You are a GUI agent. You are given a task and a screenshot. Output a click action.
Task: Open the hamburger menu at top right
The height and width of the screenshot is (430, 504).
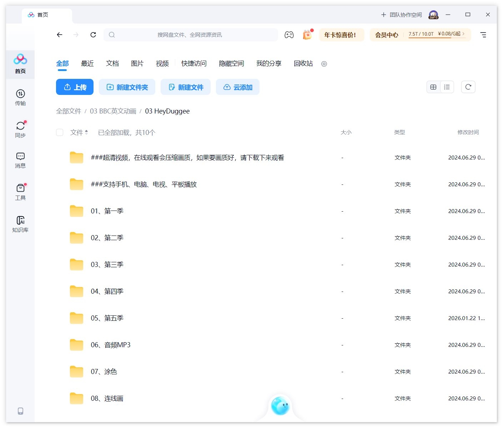483,35
